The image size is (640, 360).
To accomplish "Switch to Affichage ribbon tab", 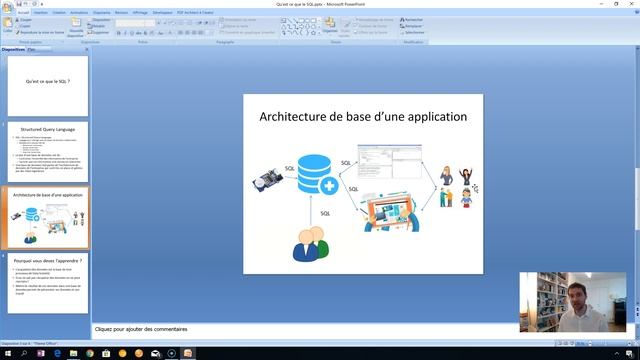I will click(140, 13).
